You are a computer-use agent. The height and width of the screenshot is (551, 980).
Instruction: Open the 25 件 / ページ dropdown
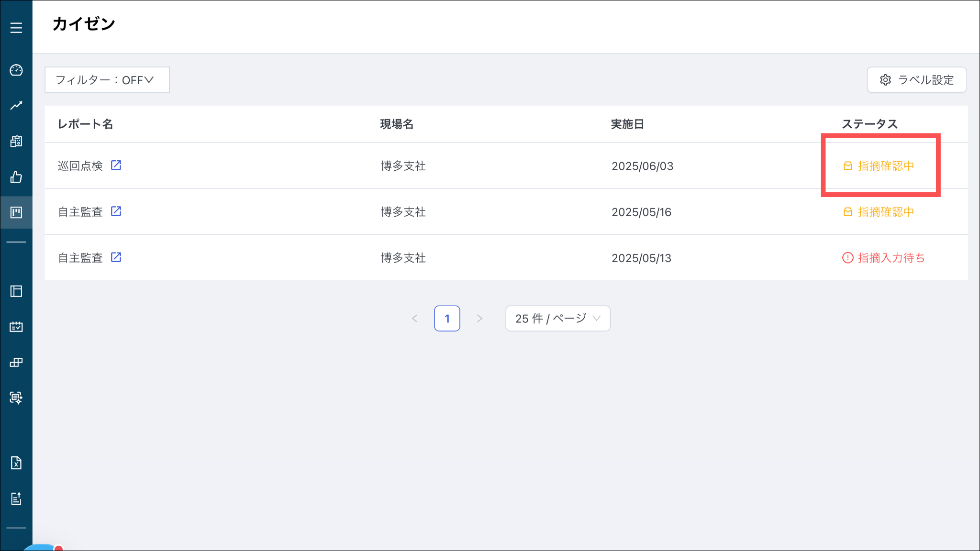[x=557, y=319]
